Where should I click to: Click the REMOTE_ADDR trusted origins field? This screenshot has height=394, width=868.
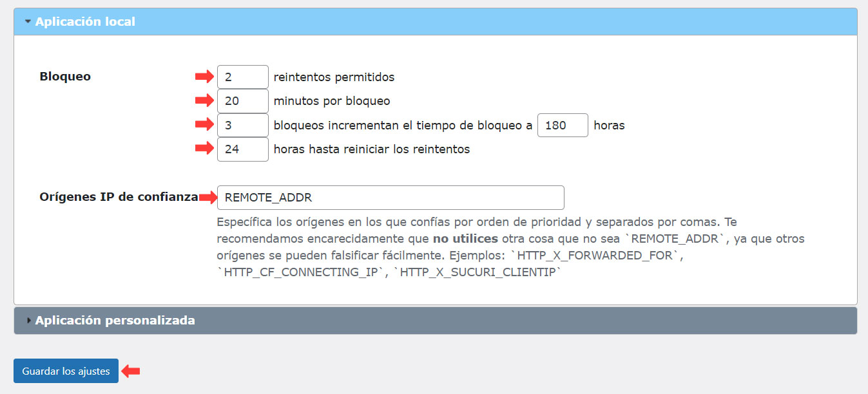click(390, 198)
